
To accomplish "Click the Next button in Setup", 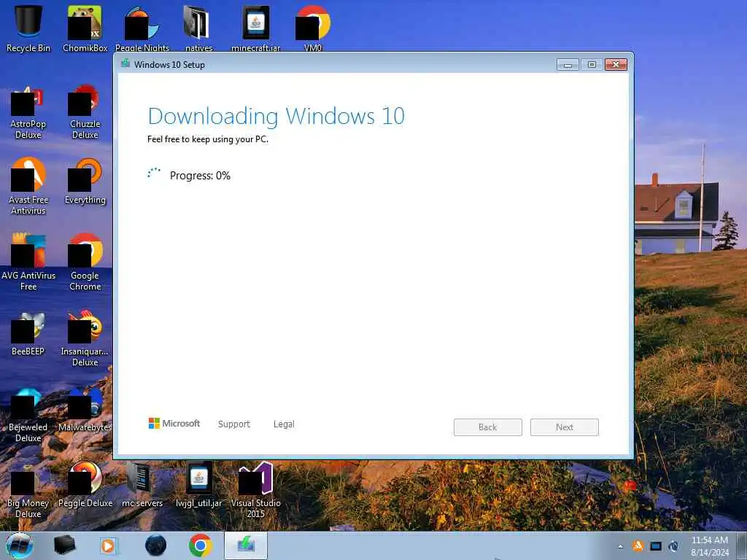I will (565, 427).
